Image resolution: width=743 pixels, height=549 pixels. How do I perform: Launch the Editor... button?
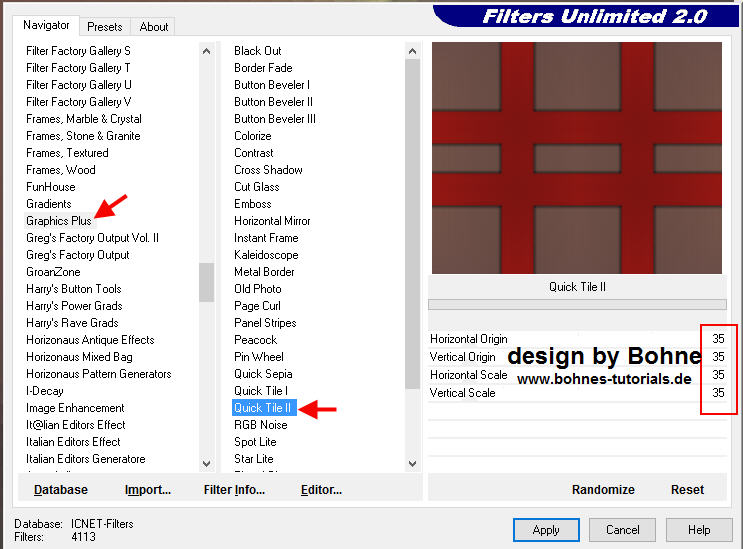pos(321,489)
